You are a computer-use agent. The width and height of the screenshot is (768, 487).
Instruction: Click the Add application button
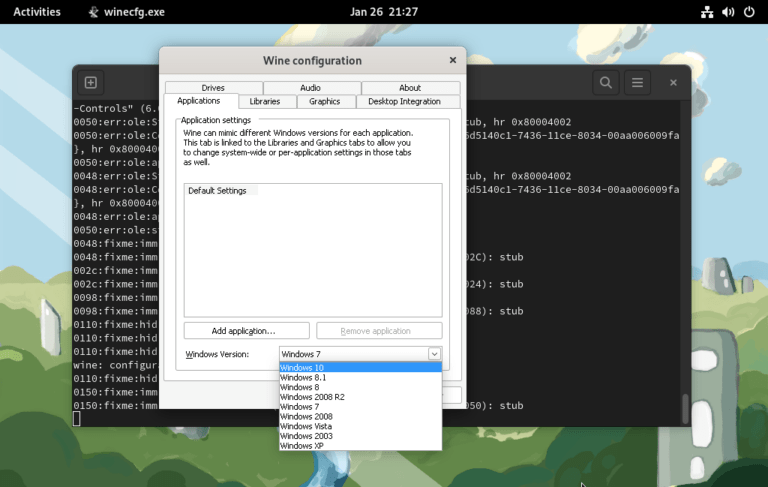point(246,331)
